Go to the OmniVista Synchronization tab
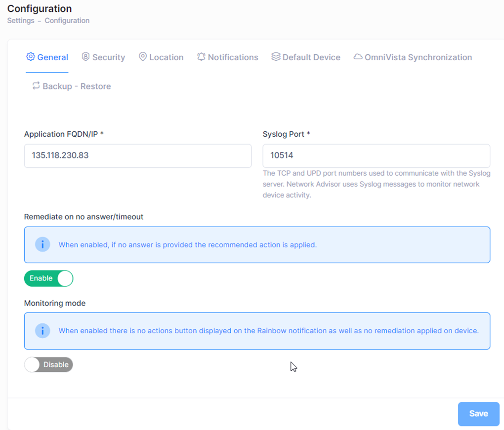This screenshot has width=504, height=430. 418,57
